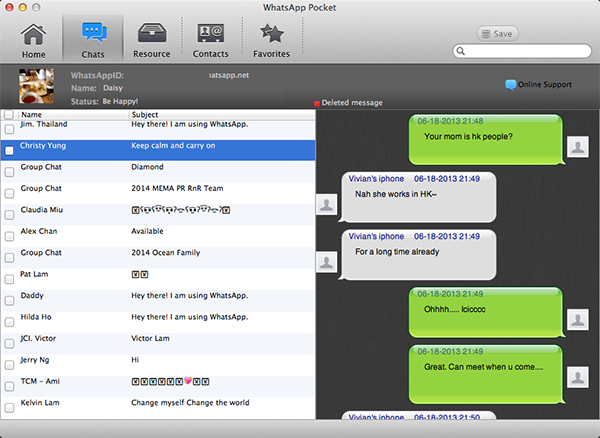Toggle the select-all checkbox in header
Viewport: 600px width, 438px height.
[x=9, y=114]
